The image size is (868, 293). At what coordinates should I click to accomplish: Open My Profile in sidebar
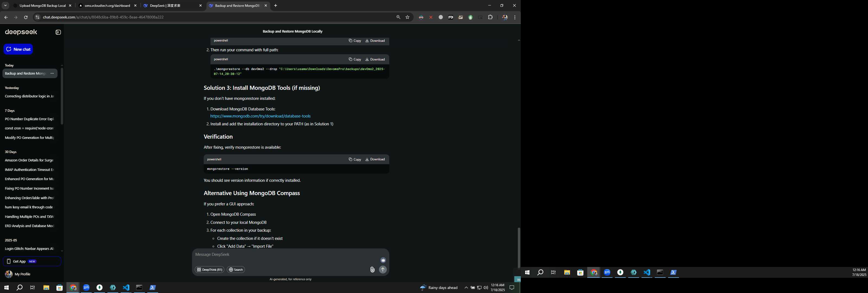18,274
